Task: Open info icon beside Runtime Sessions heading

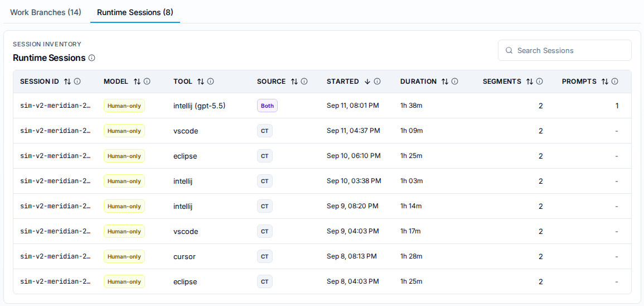Action: 91,58
